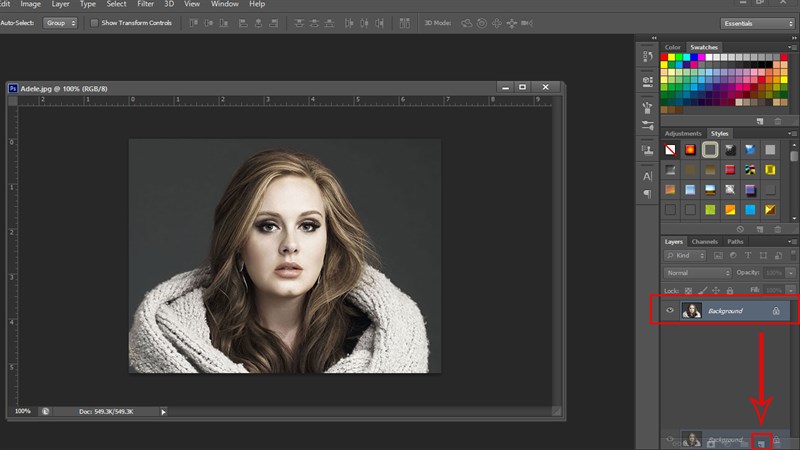Click Align bottom edges icon
This screenshot has height=450, width=800.
223,23
